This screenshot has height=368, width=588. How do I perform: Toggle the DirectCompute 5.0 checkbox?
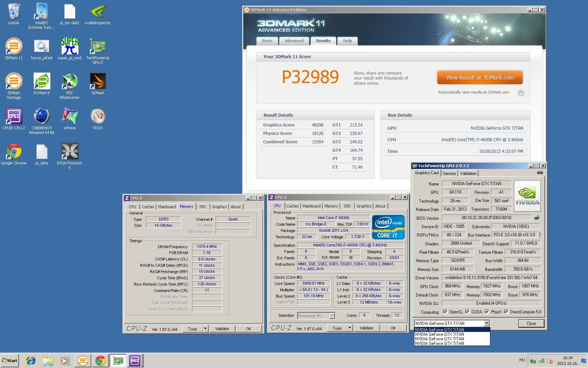[506, 312]
